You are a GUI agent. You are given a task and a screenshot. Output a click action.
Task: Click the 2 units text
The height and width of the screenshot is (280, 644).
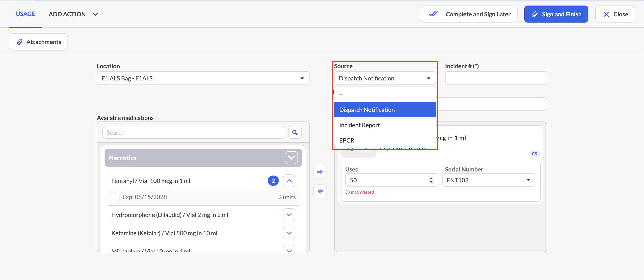(x=287, y=197)
